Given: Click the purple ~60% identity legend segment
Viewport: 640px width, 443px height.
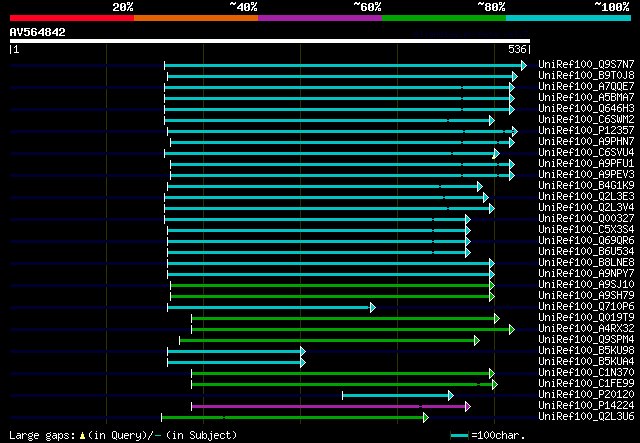Looking at the screenshot, I should click(320, 18).
